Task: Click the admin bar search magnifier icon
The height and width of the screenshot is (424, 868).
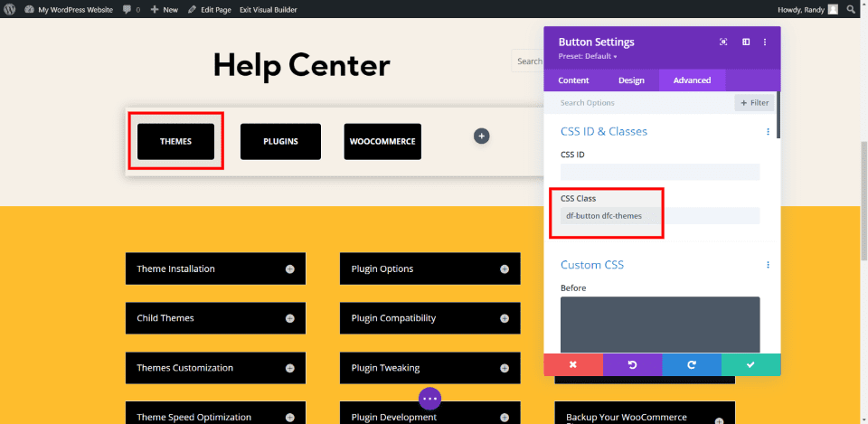Action: [852, 9]
